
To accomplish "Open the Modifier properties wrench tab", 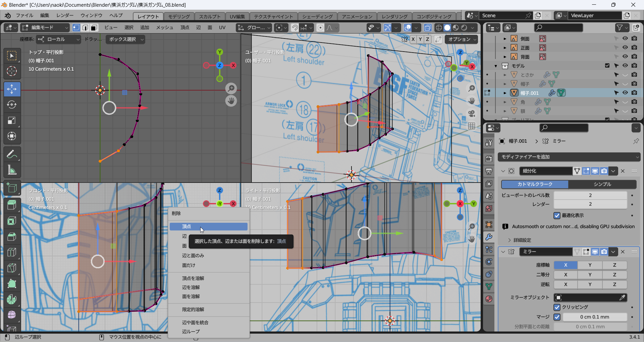I will click(489, 237).
